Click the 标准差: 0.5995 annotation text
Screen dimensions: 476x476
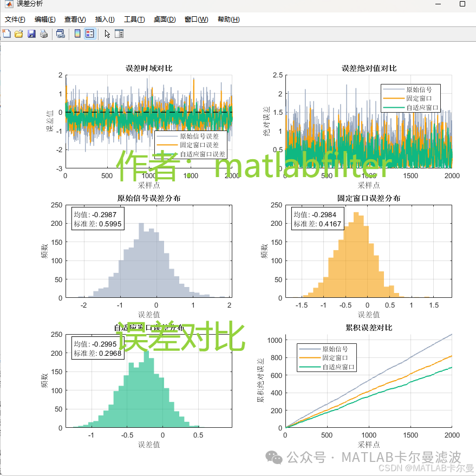click(x=97, y=224)
